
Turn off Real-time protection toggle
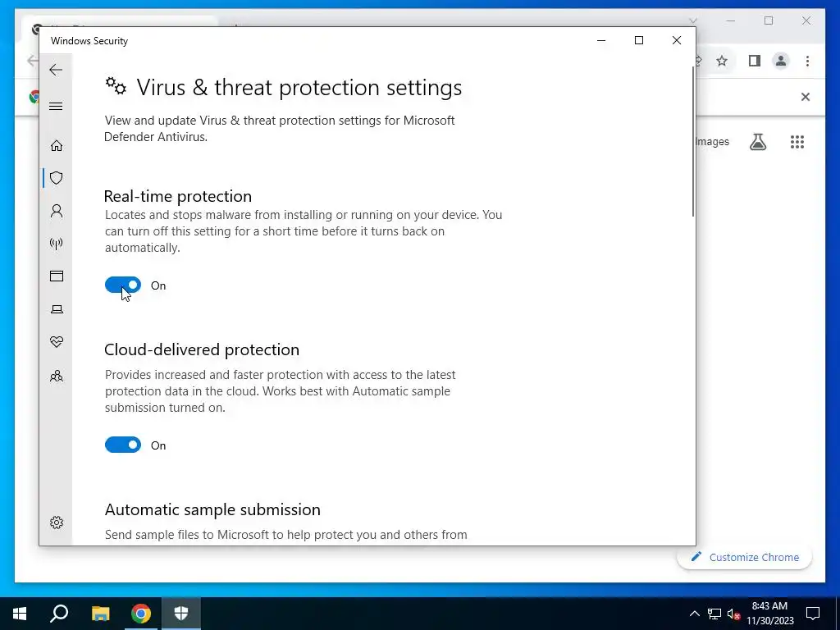tap(123, 285)
